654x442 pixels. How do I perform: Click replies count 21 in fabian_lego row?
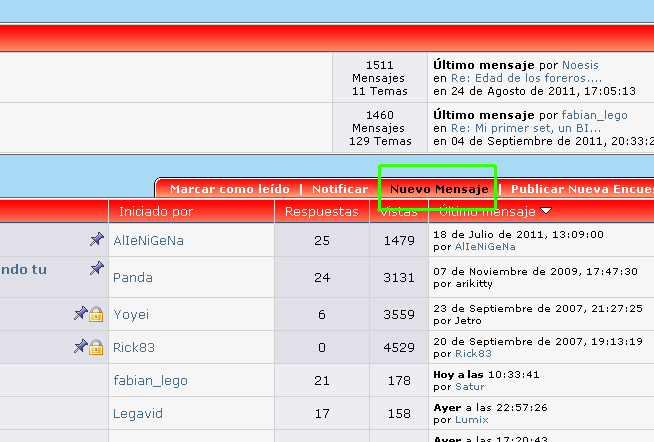pyautogui.click(x=322, y=381)
